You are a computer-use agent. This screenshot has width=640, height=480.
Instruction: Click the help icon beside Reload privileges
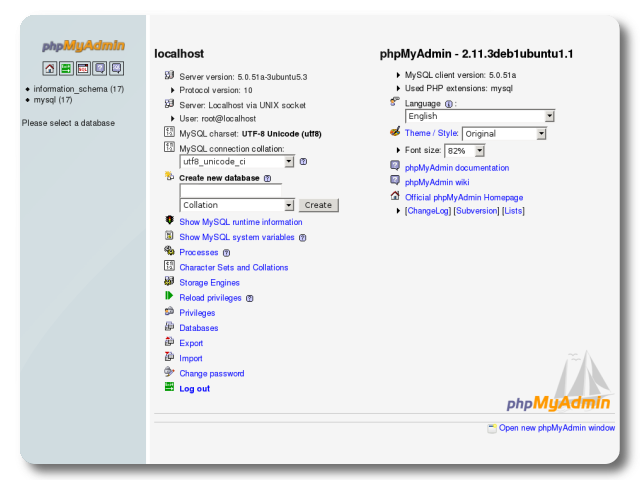tap(250, 298)
